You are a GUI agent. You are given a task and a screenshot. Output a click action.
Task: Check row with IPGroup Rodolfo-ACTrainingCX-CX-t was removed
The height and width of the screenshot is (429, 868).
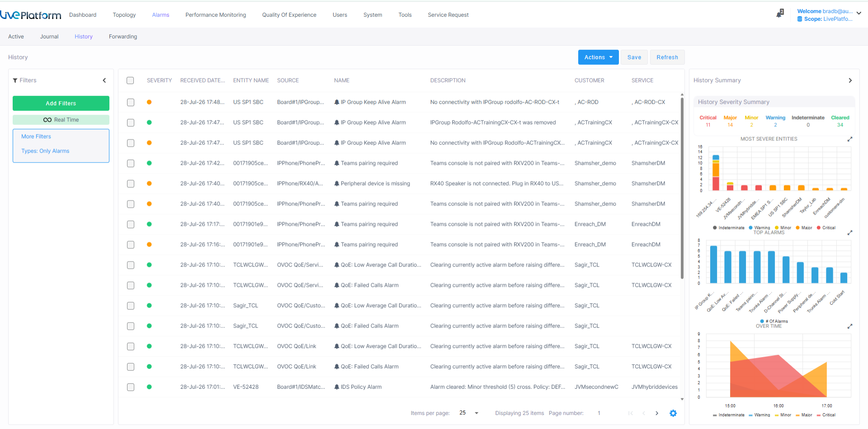click(131, 123)
